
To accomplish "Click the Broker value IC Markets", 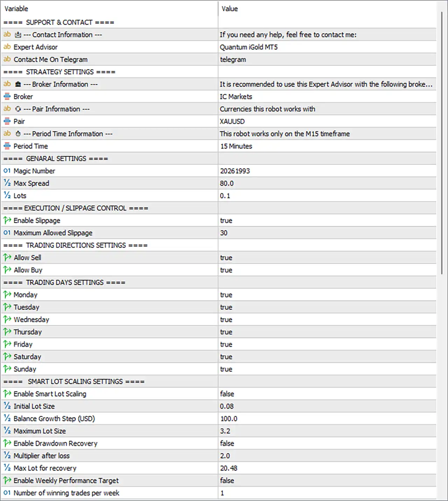I will pos(236,97).
